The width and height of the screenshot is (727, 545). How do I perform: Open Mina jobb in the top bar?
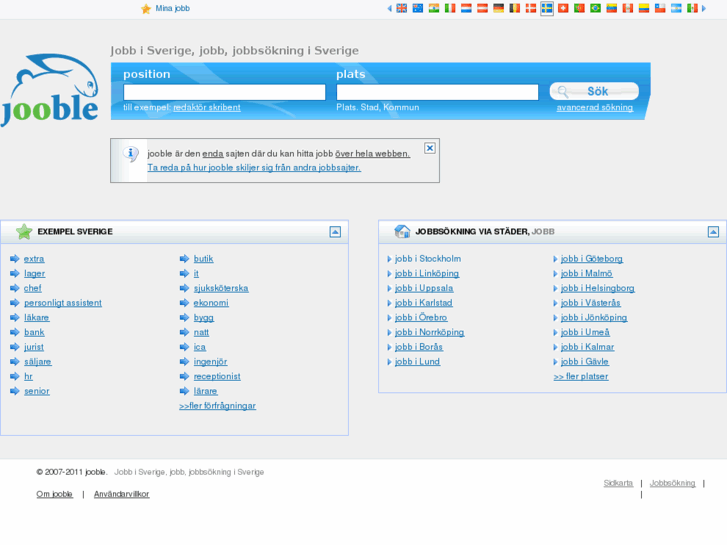point(172,8)
